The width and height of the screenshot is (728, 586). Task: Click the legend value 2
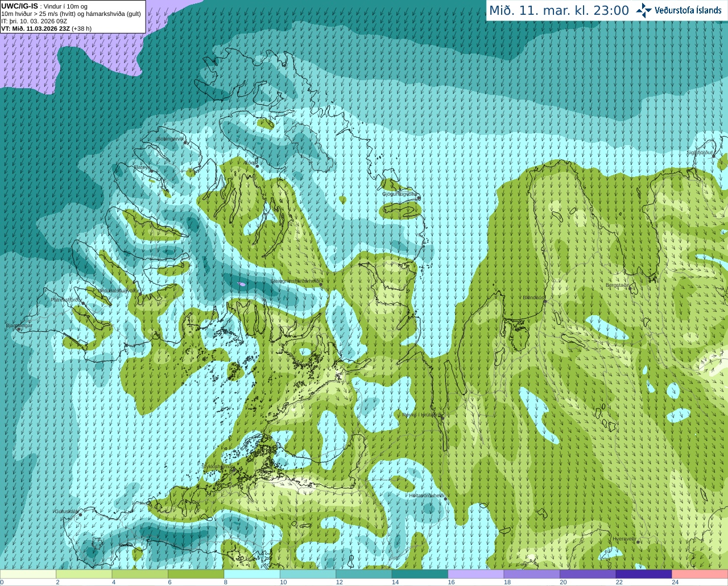tap(57, 582)
